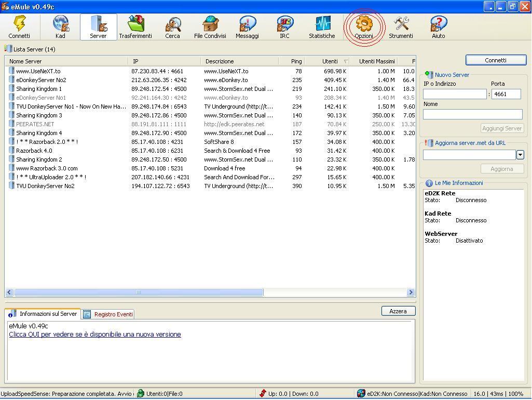532x400 pixels.
Task: Open the Trasferimenti transfers view
Action: click(x=135, y=27)
